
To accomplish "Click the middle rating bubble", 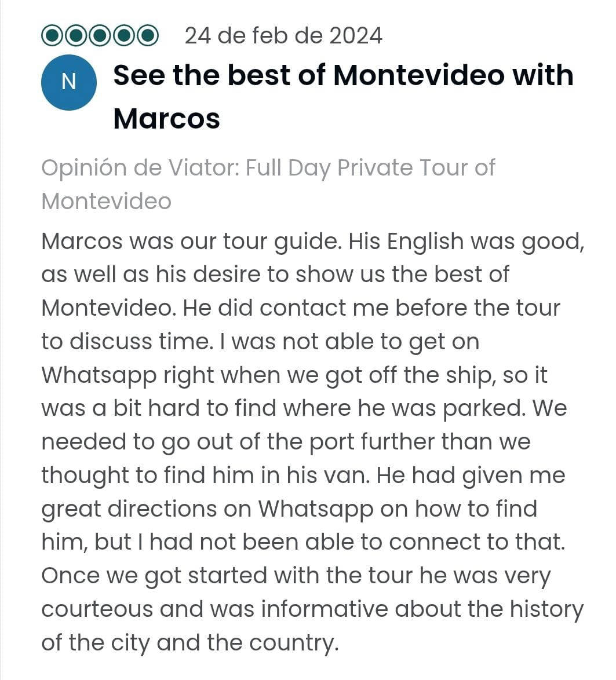I will [x=100, y=35].
